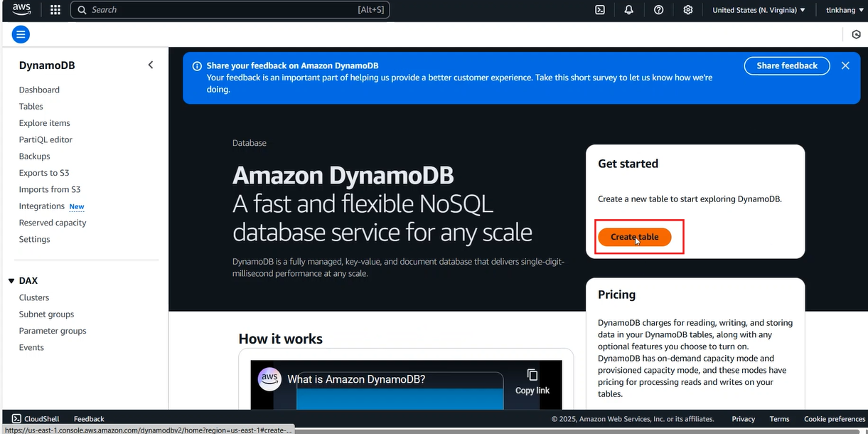Collapse the DynamoDB side navigation panel
This screenshot has width=868, height=434.
(x=150, y=65)
